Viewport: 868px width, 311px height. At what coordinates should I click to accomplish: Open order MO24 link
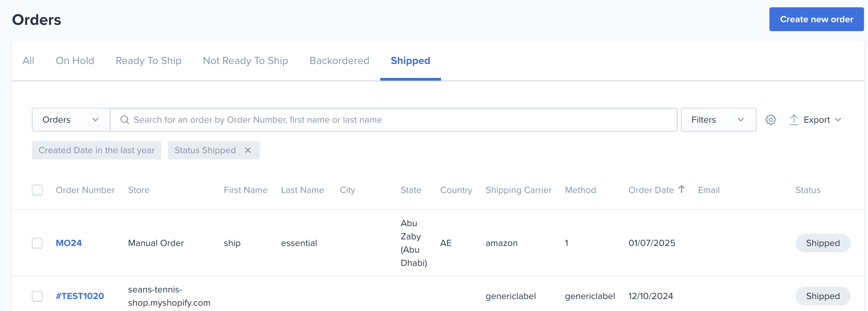point(69,243)
